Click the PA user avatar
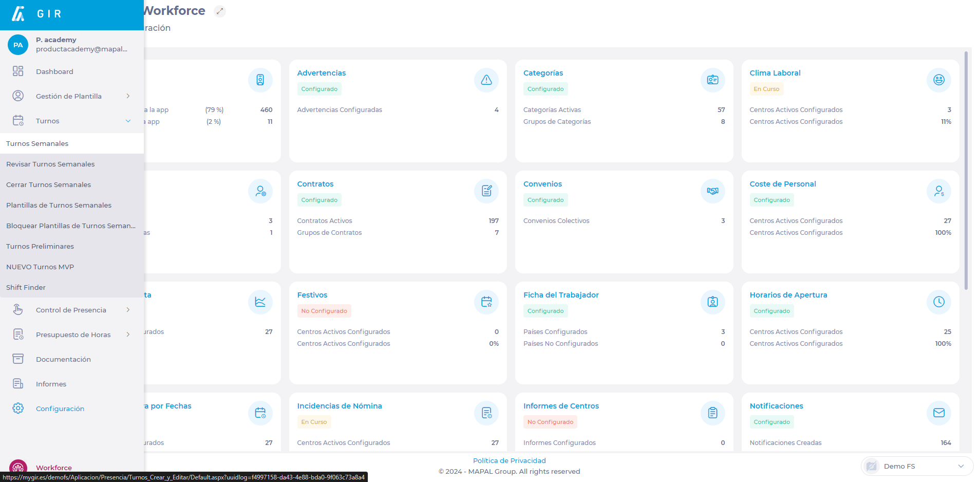 click(x=18, y=45)
